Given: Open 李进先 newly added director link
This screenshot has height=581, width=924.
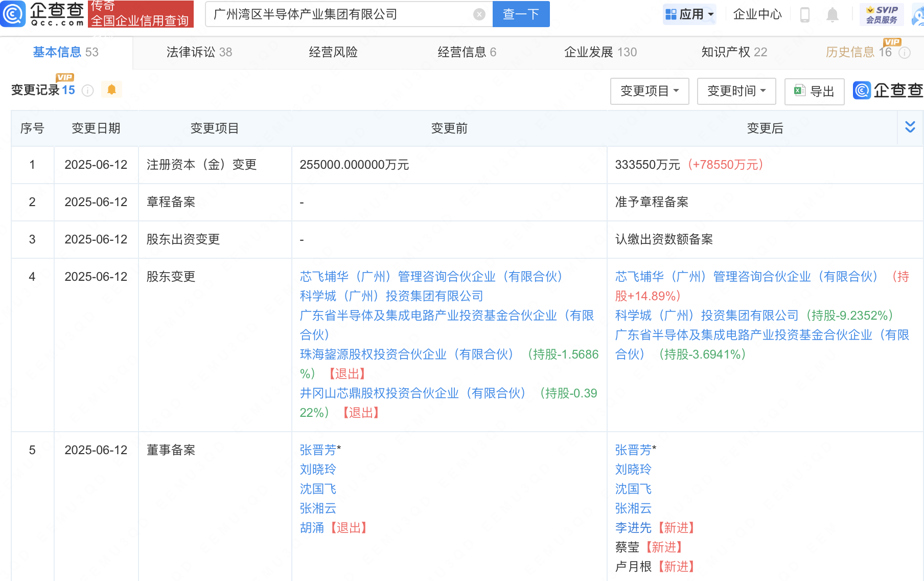Looking at the screenshot, I should point(633,528).
